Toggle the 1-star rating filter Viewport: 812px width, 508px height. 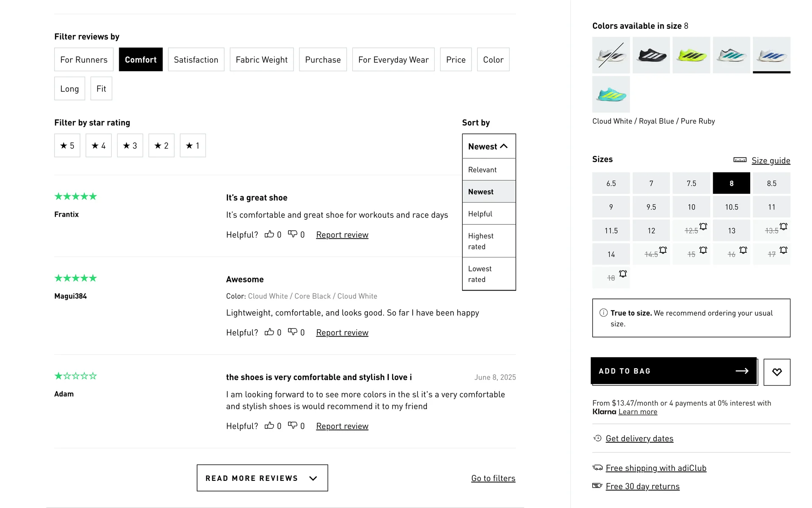[192, 146]
